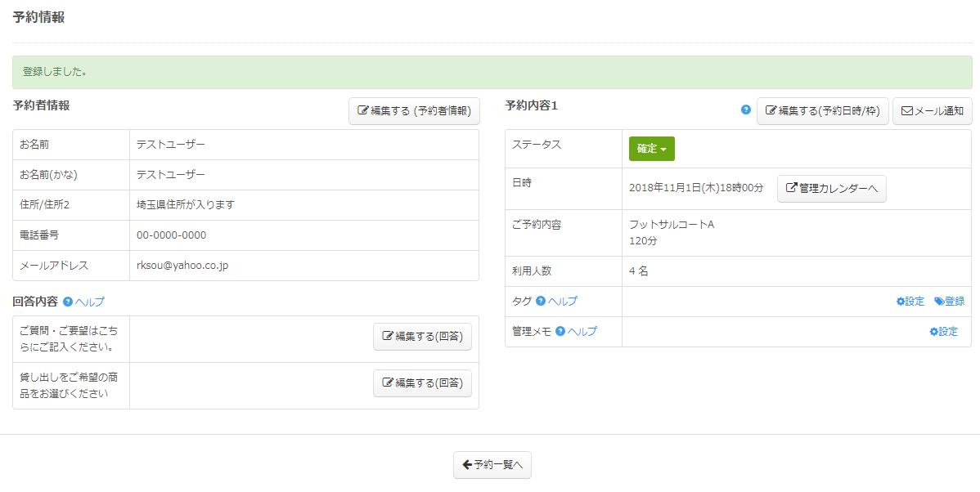Click 編集する(予約日時/枠) button
Viewport: 980px width, 492px height.
[x=822, y=111]
